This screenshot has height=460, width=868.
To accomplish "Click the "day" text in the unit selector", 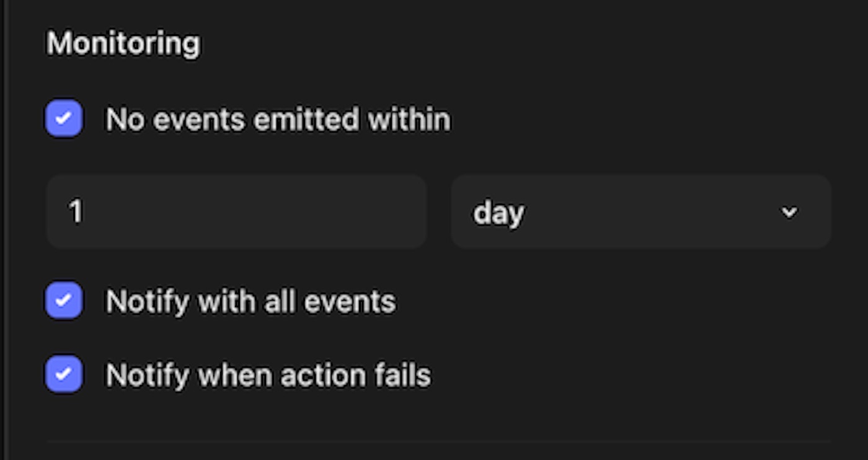I will coord(498,213).
